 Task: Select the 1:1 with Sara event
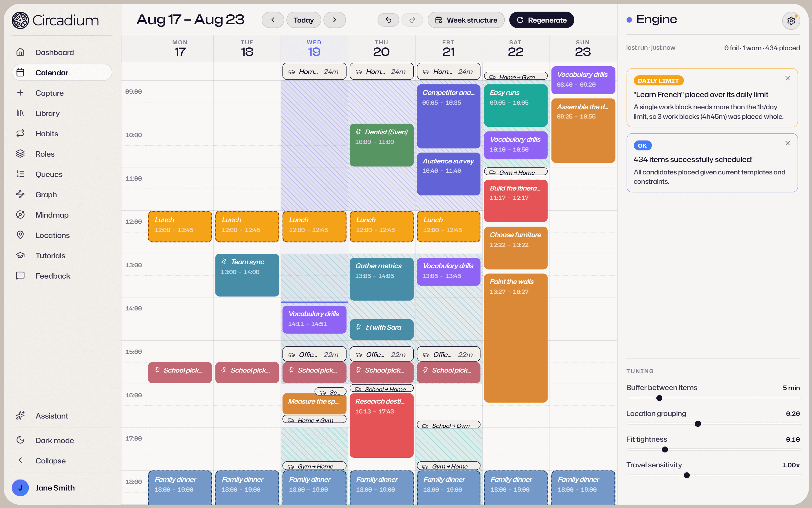coord(381,329)
